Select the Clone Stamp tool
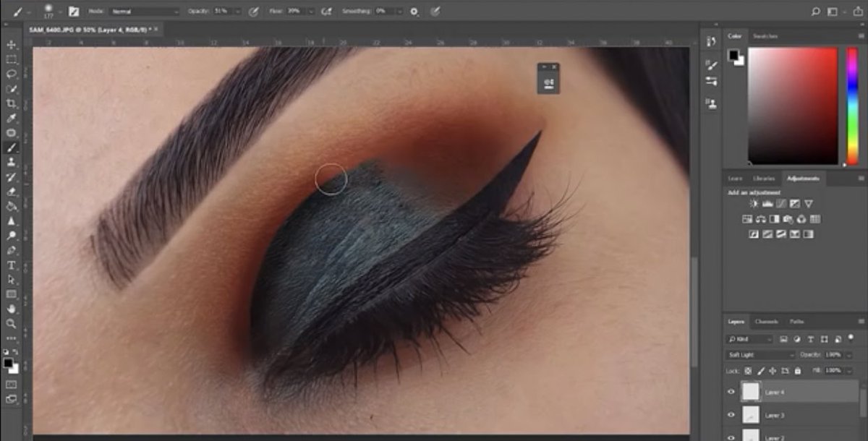868x441 pixels. coord(12,163)
